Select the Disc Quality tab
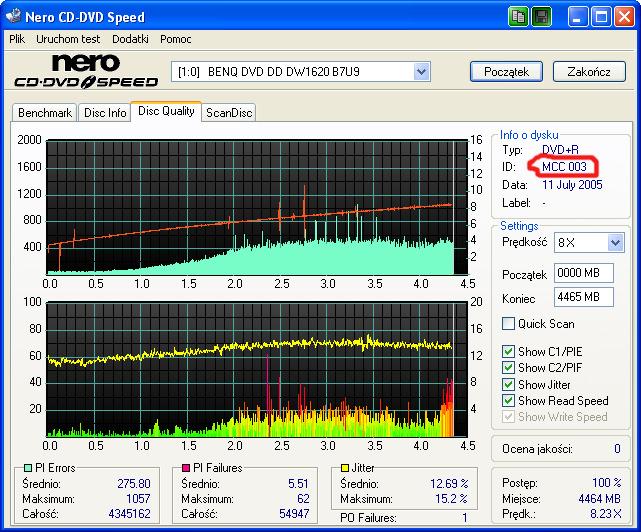 pos(166,111)
